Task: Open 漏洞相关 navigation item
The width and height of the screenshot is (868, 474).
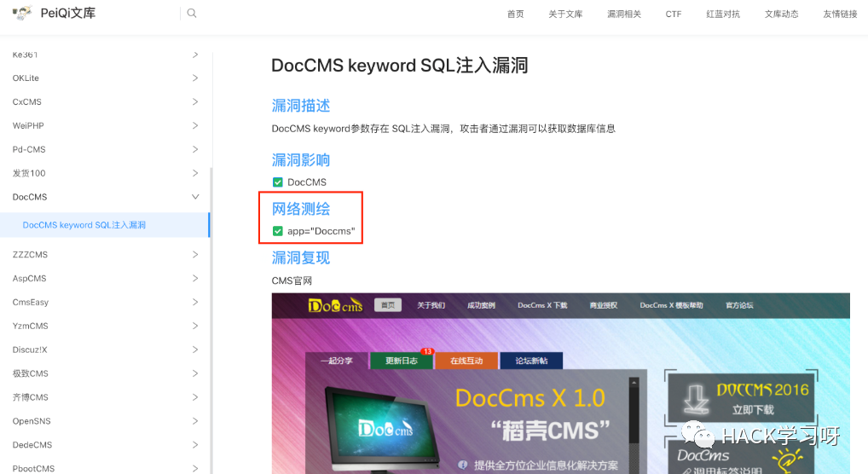Action: tap(624, 14)
